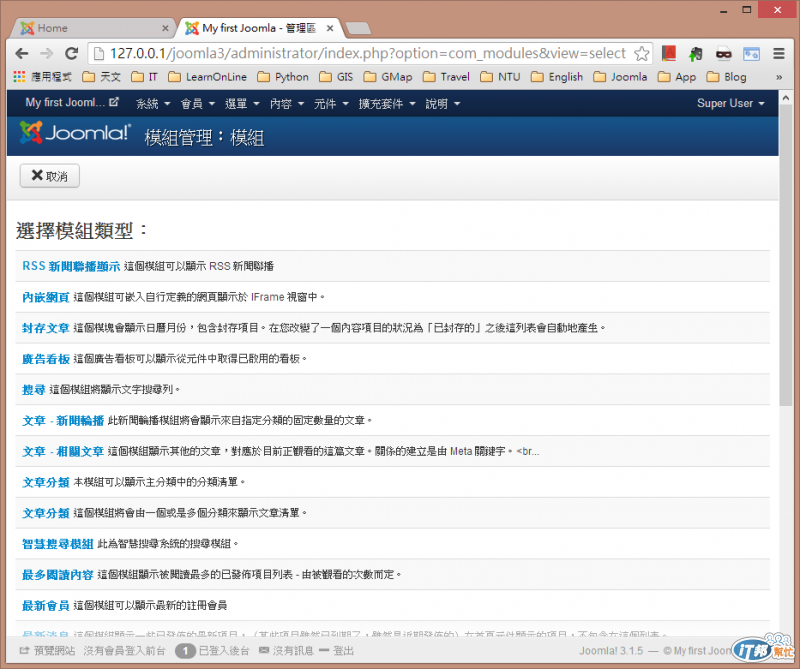Viewport: 800px width, 669px height.
Task: Select the 智慧搜尋模組 module type
Action: tap(58, 543)
